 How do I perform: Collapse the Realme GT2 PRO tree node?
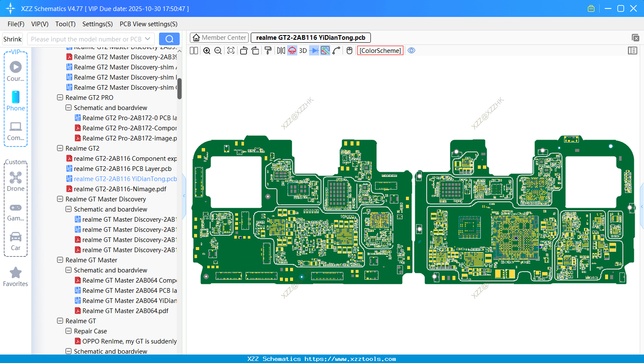[60, 98]
